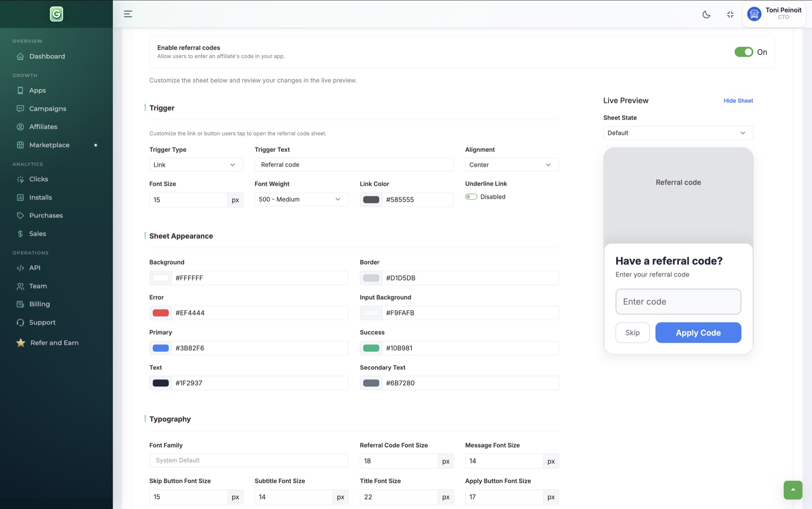The image size is (812, 509).
Task: Click the Purchases tag icon
Action: click(x=20, y=216)
